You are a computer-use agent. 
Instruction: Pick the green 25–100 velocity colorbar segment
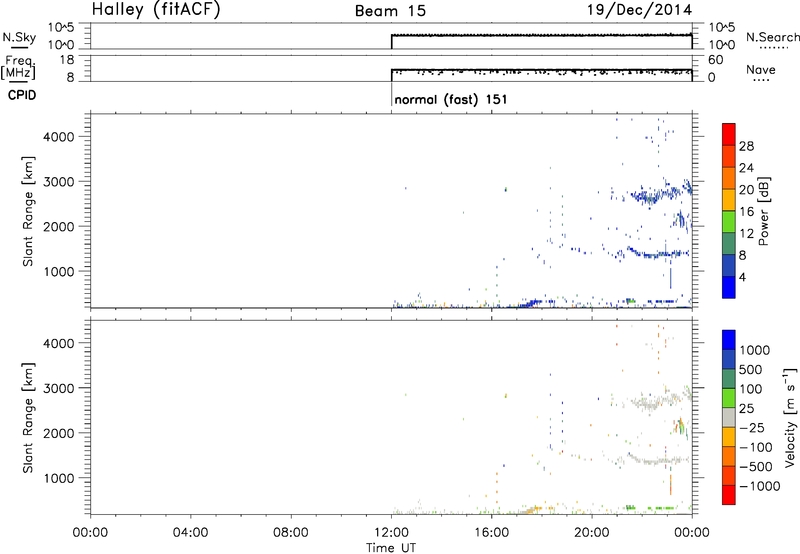729,398
